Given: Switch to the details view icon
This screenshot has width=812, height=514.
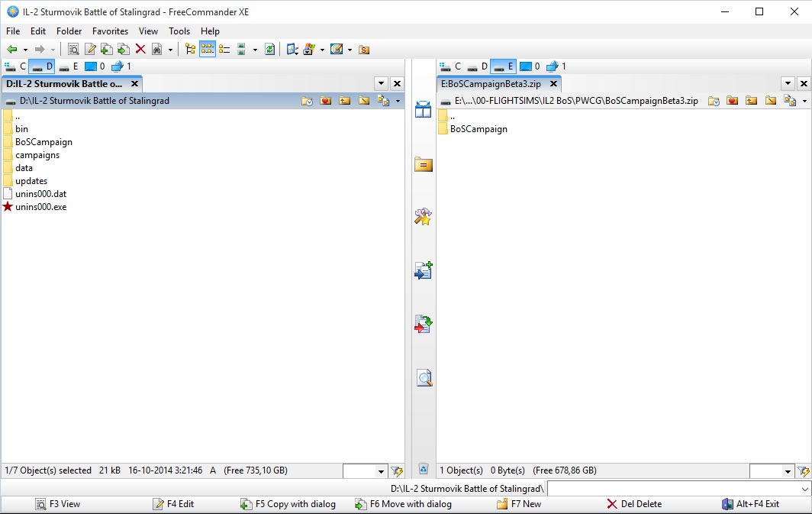Looking at the screenshot, I should point(224,50).
